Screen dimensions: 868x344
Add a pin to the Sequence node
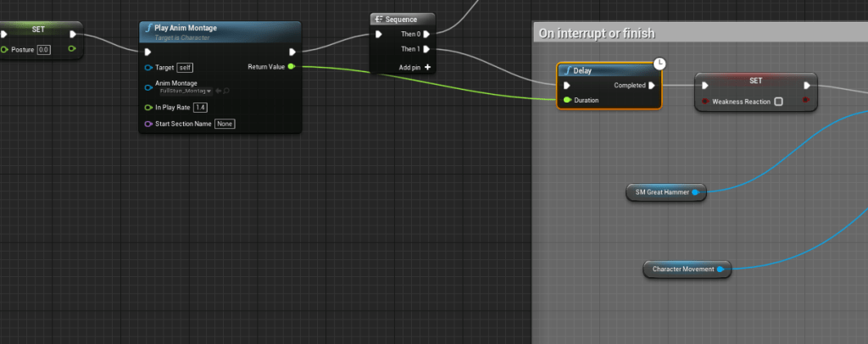(416, 66)
